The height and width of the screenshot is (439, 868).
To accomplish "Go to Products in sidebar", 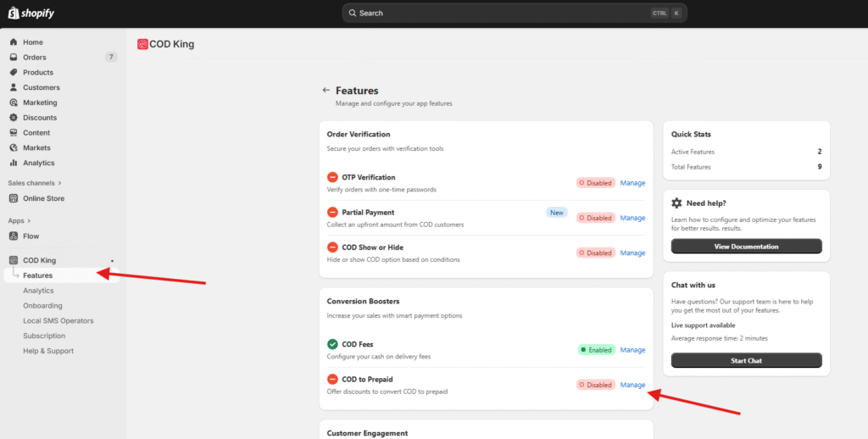I will tap(38, 73).
